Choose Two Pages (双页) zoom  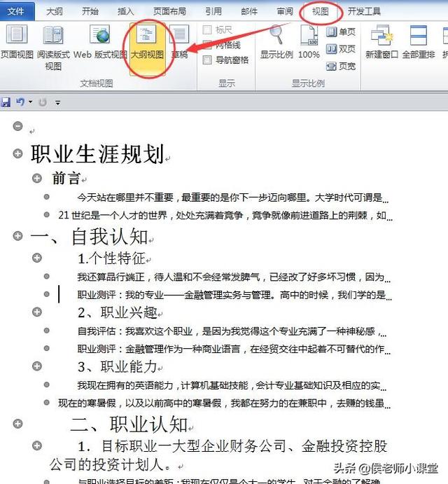point(341,49)
